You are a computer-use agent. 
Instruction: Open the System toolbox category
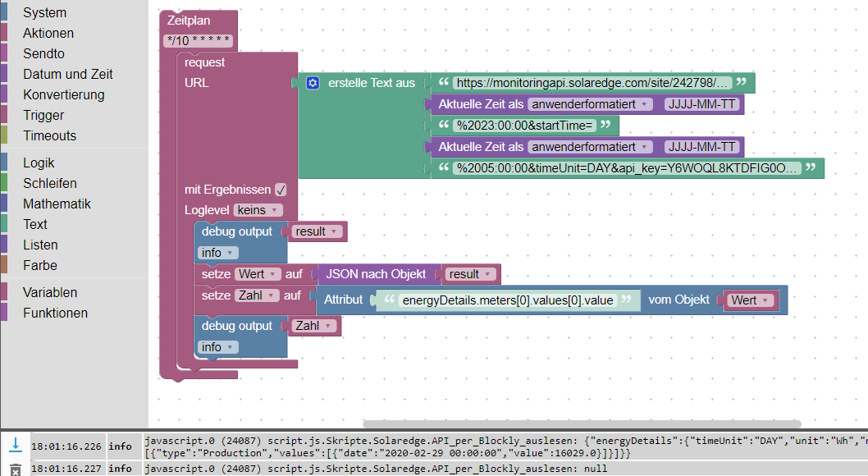(45, 12)
